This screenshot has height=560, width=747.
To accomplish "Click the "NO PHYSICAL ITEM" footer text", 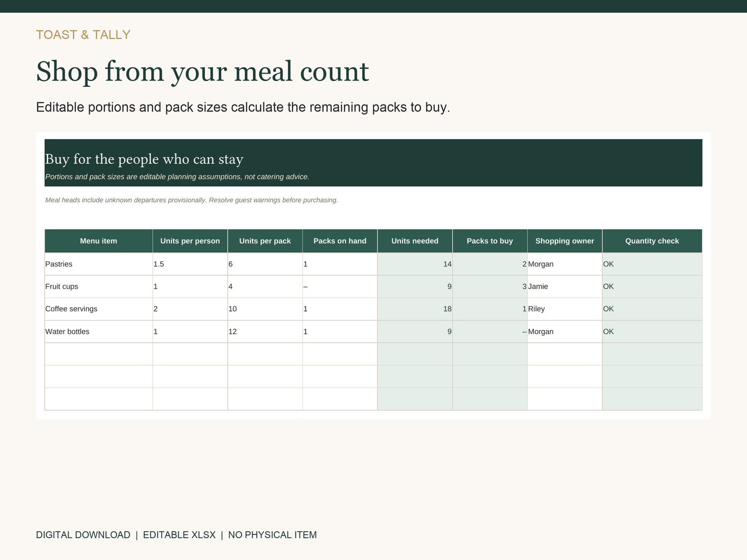I will 273,535.
